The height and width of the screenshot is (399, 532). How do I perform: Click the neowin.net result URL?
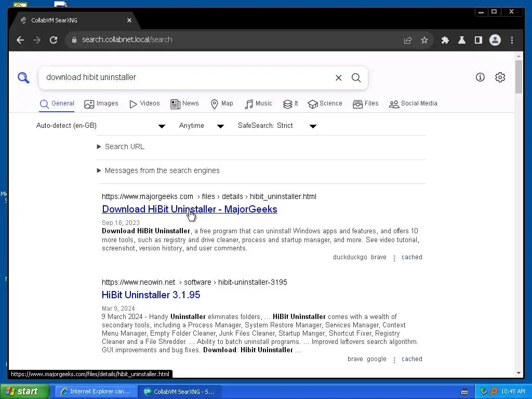(194, 282)
